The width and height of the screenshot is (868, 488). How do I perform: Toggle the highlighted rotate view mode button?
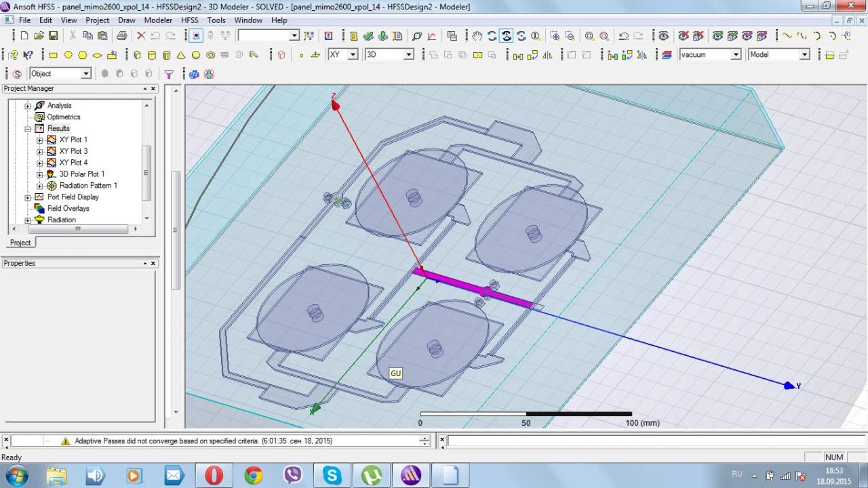coord(507,36)
